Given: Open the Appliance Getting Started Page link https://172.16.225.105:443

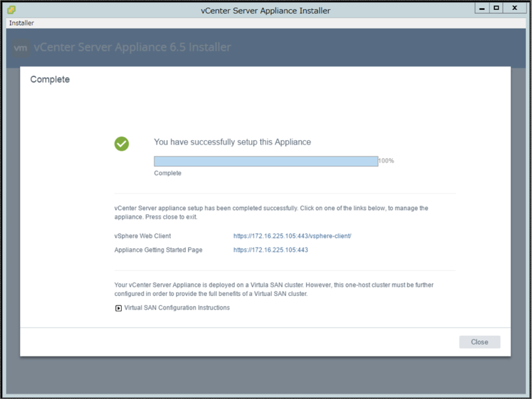Looking at the screenshot, I should [271, 250].
